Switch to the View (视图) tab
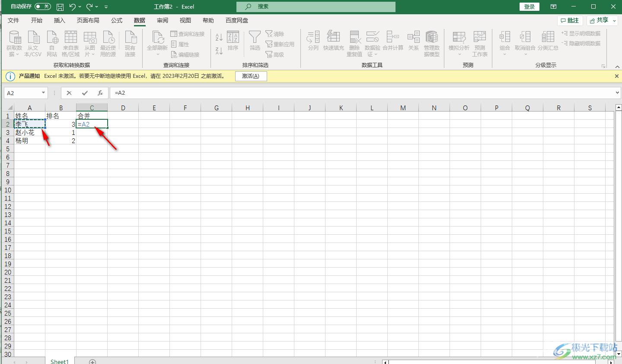Screen dimensions: 622x364 [185, 20]
